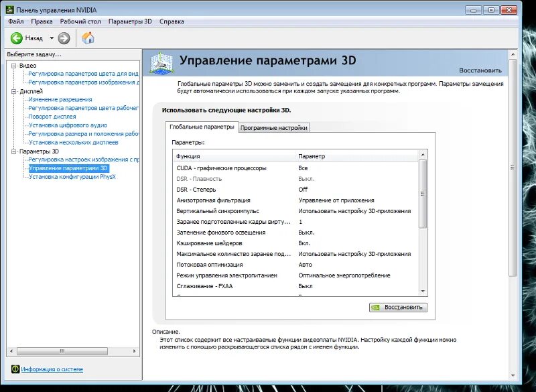Click settings list scroll up arrow

point(423,155)
